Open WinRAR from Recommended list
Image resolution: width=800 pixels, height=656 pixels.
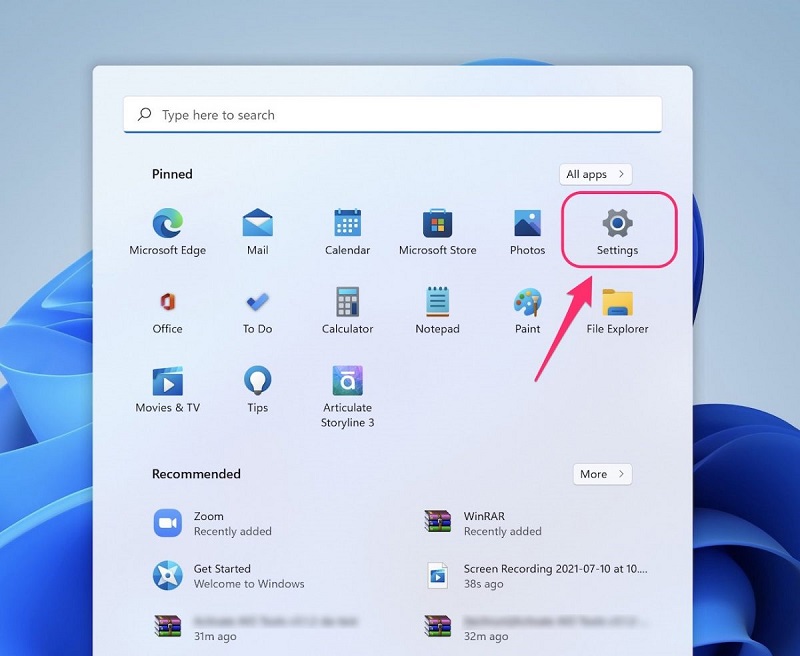pyautogui.click(x=482, y=523)
